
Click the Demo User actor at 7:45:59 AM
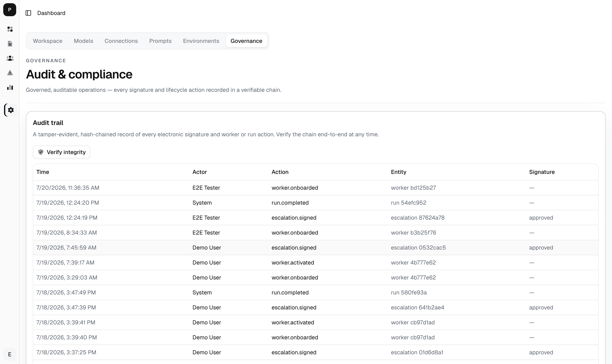pos(207,248)
